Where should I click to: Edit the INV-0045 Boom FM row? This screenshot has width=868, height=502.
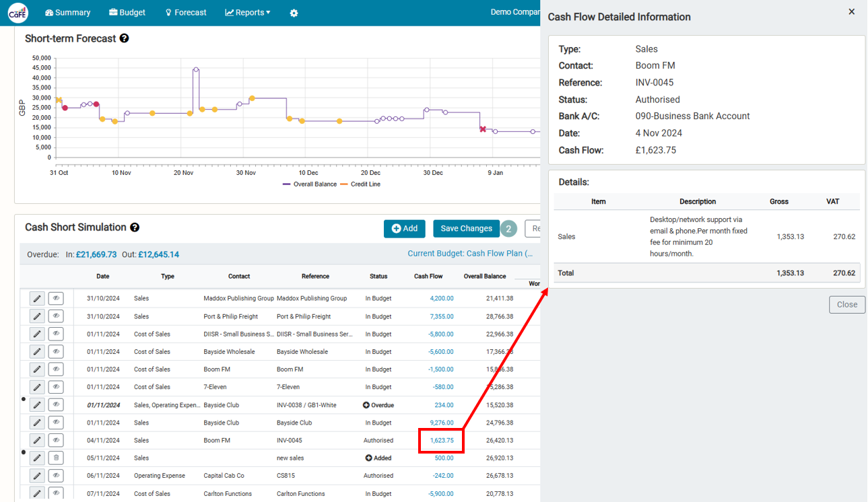[x=37, y=440]
